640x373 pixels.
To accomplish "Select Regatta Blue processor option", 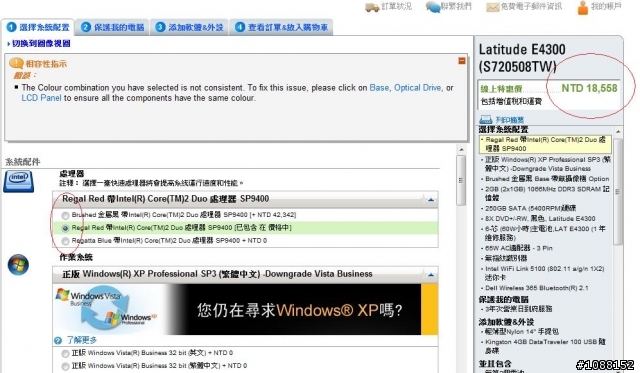I will 65,241.
